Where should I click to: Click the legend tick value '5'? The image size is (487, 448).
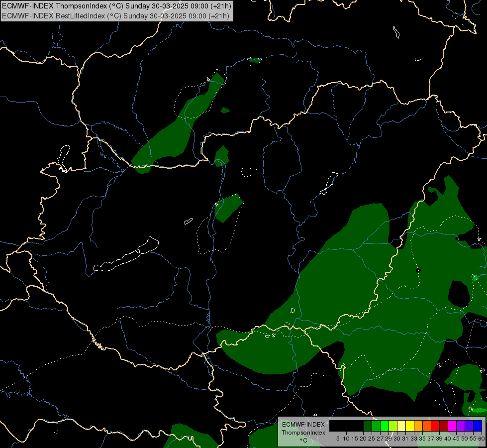coord(338,439)
